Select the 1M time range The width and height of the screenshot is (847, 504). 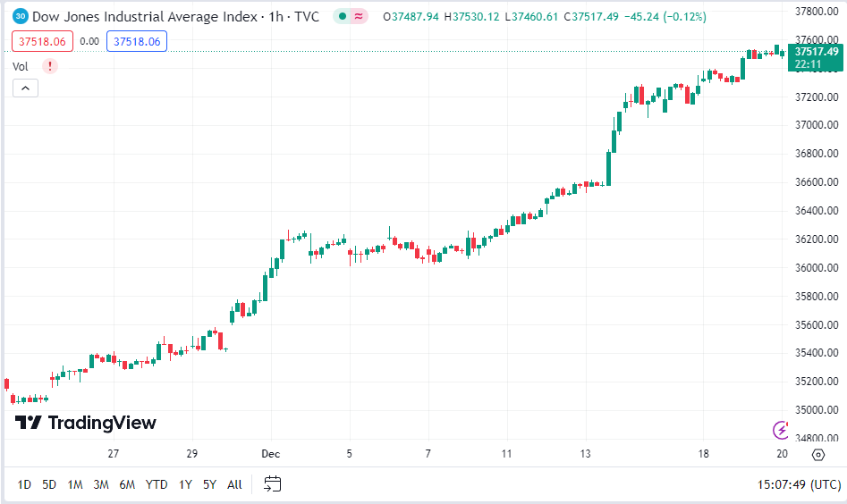[x=75, y=484]
